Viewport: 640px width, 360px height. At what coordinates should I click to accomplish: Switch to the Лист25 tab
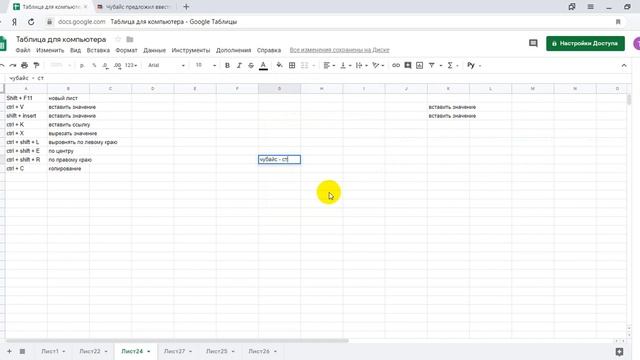(217, 351)
